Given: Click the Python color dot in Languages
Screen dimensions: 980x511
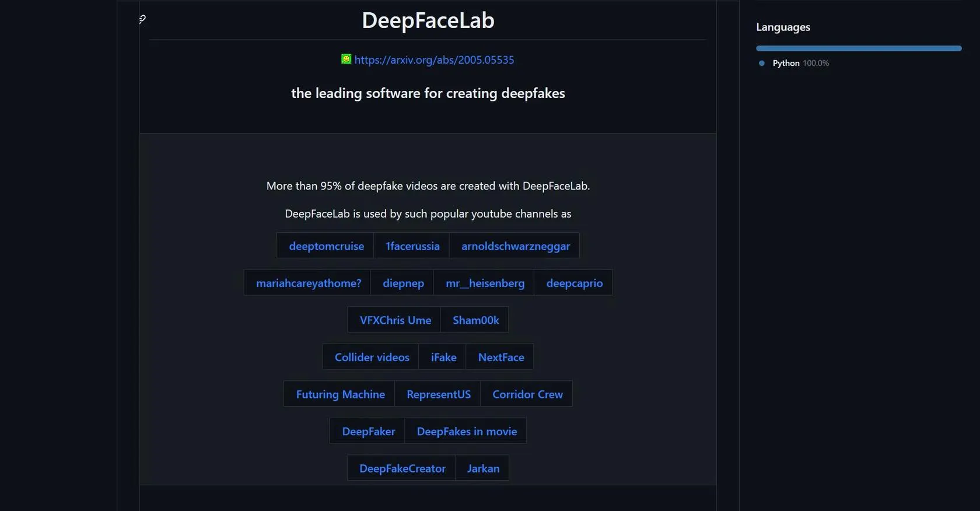Looking at the screenshot, I should tap(761, 63).
